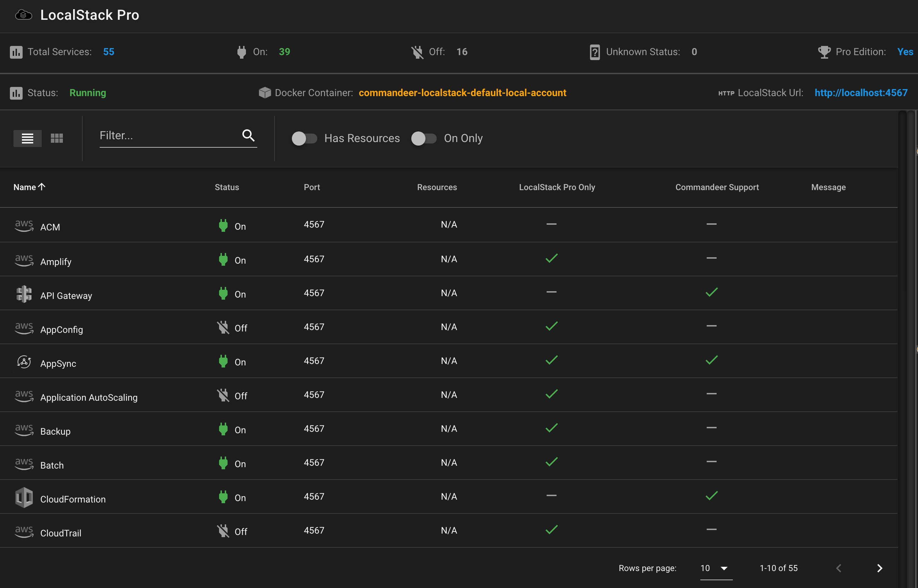The height and width of the screenshot is (588, 918).
Task: Click the LocalStack Pro title
Action: (x=90, y=15)
